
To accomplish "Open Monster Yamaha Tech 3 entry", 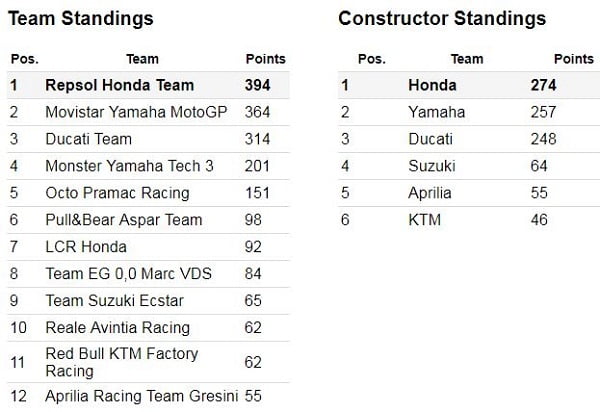I will click(x=130, y=166).
